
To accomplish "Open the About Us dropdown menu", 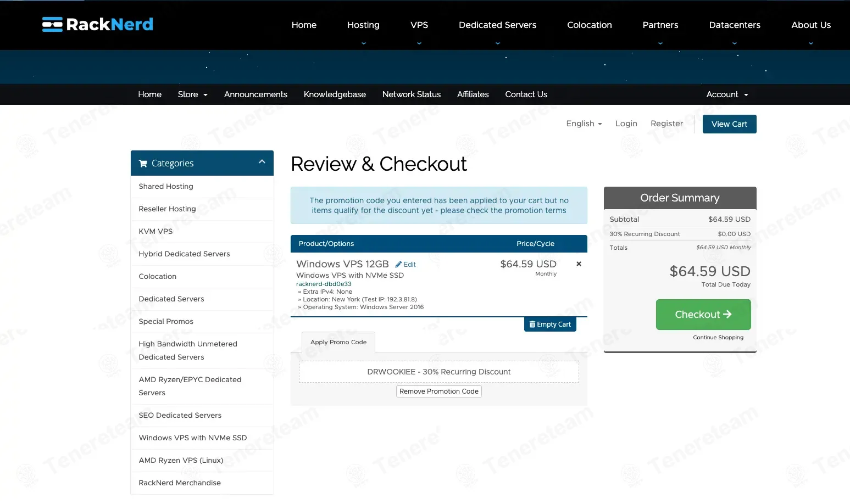I will [811, 25].
